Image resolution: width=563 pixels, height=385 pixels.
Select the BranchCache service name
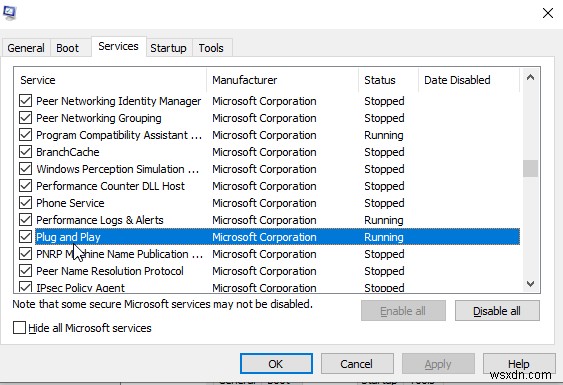(x=68, y=152)
